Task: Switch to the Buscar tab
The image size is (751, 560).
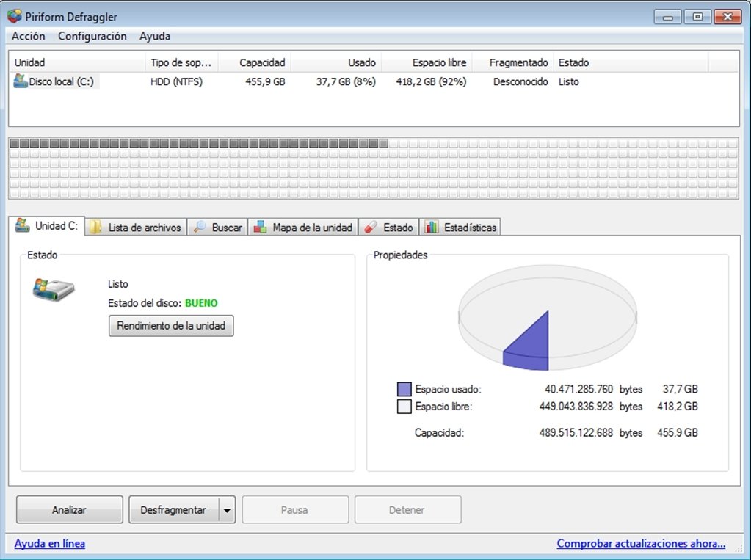Action: click(217, 227)
